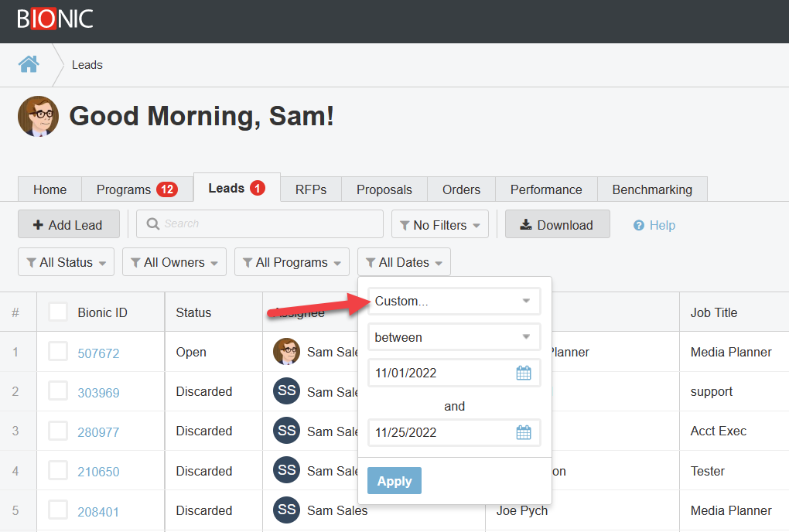Click the Add Lead button
Viewport: 789px width, 532px height.
pyautogui.click(x=68, y=225)
